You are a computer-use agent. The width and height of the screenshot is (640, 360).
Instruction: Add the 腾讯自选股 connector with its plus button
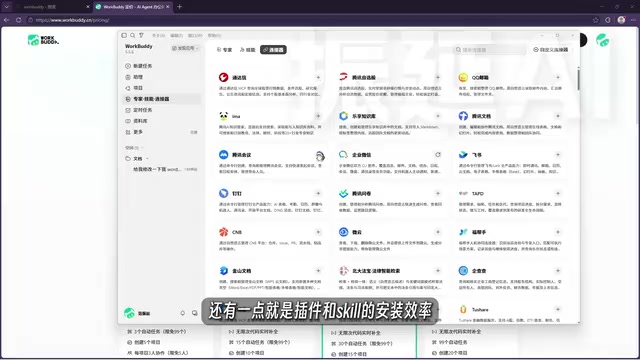pyautogui.click(x=438, y=77)
